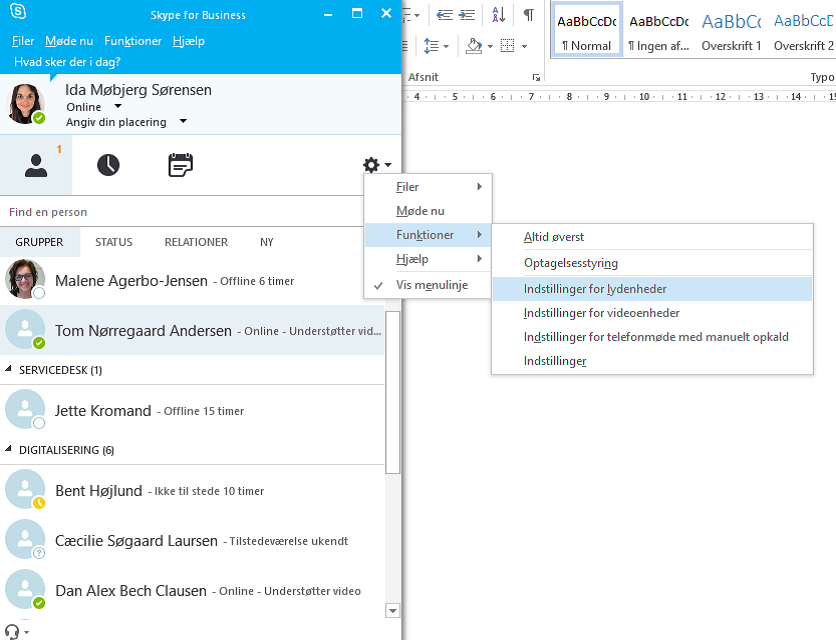Click Malene Agerbo-Jensen's contact photo
This screenshot has width=836, height=640.
point(25,279)
